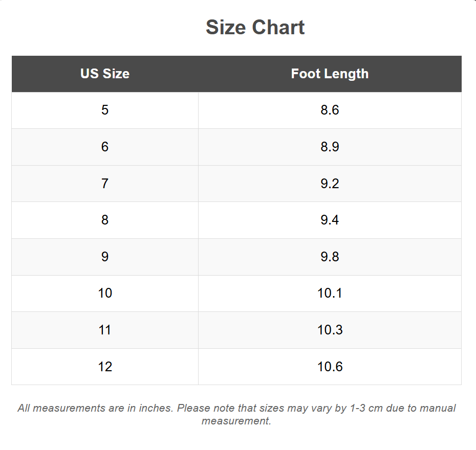Select the US Size column header
The image size is (476, 450).
[105, 74]
